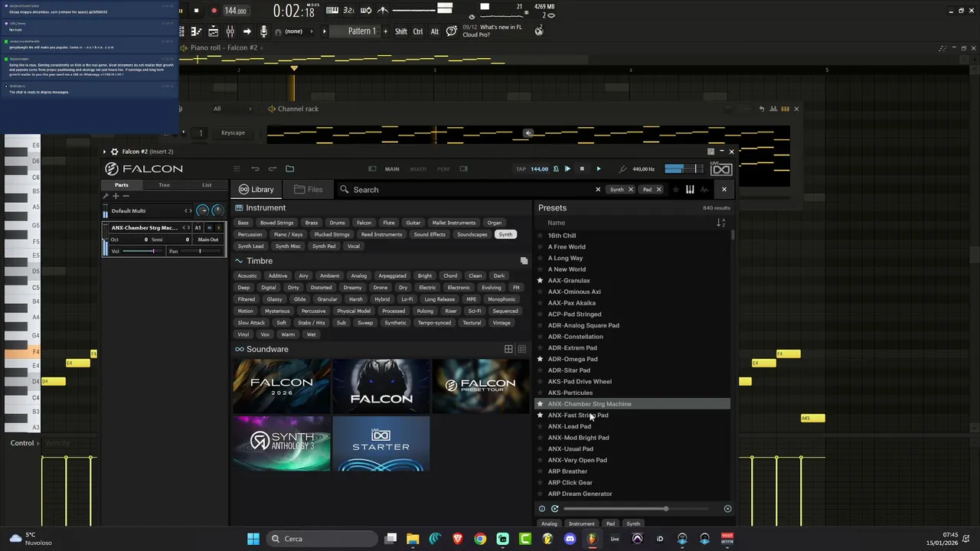Open the Falcon folder load icon
Screen dimensions: 980x551
(x=289, y=168)
